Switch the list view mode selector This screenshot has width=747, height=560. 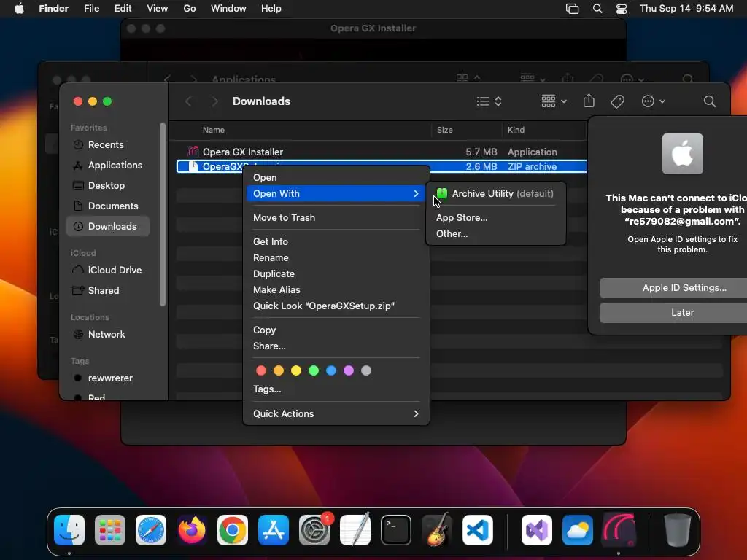[489, 101]
